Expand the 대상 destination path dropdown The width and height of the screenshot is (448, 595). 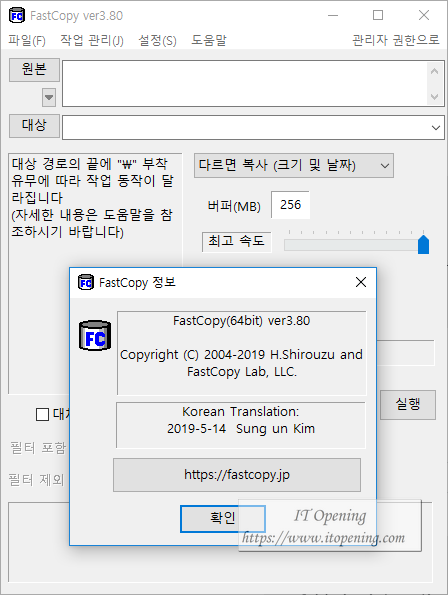pyautogui.click(x=436, y=128)
